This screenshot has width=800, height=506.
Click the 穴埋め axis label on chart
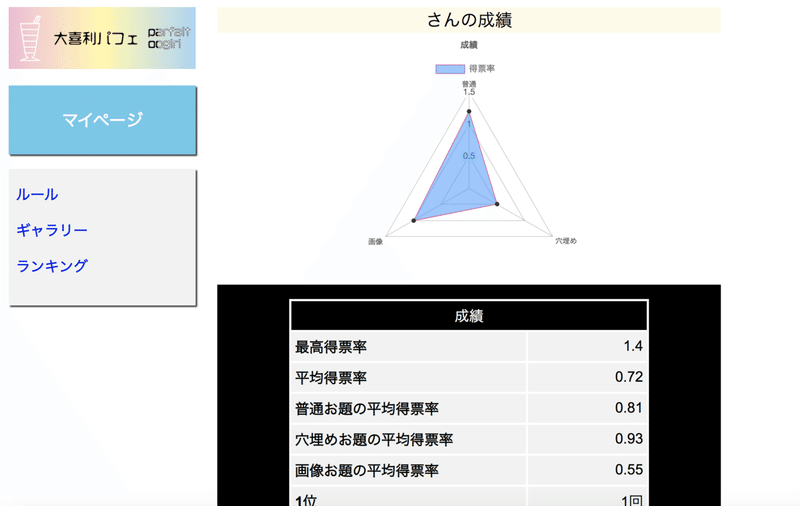[x=566, y=241]
